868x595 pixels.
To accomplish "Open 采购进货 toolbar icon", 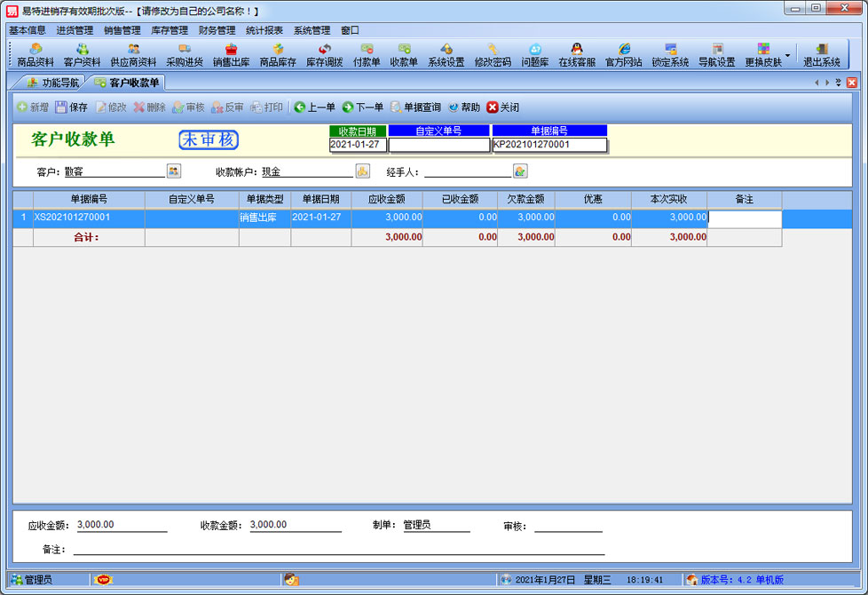I will tap(184, 55).
